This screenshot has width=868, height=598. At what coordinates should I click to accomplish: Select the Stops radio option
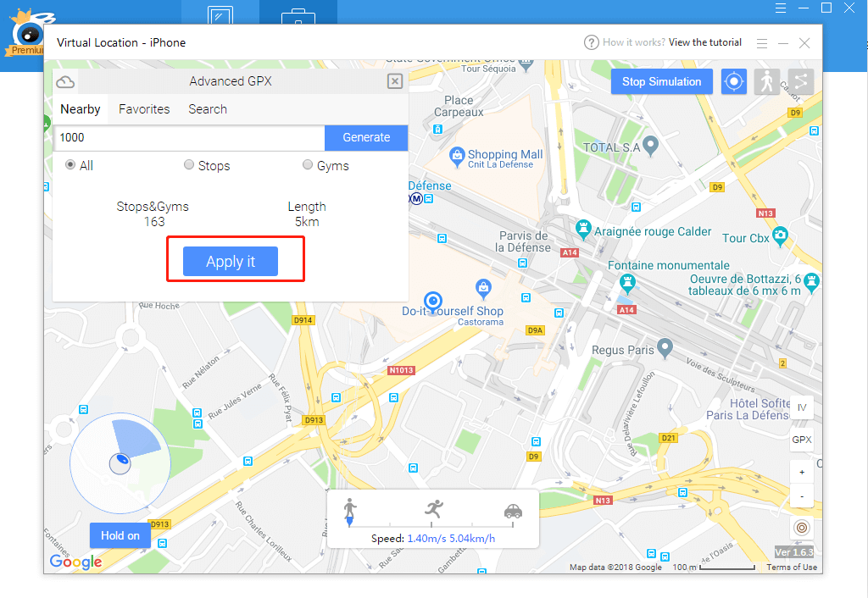click(x=189, y=165)
